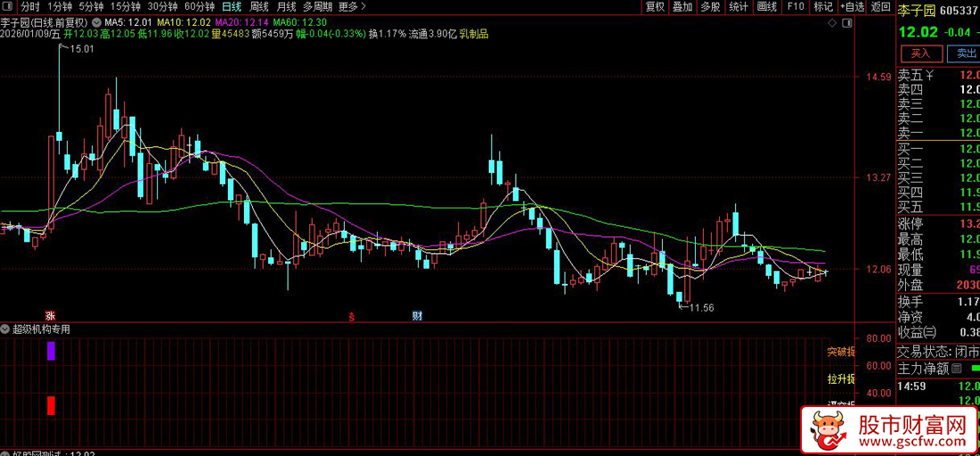This screenshot has width=980, height=456.
Task: Click the MA10: 12.02 label
Action: pyautogui.click(x=184, y=23)
